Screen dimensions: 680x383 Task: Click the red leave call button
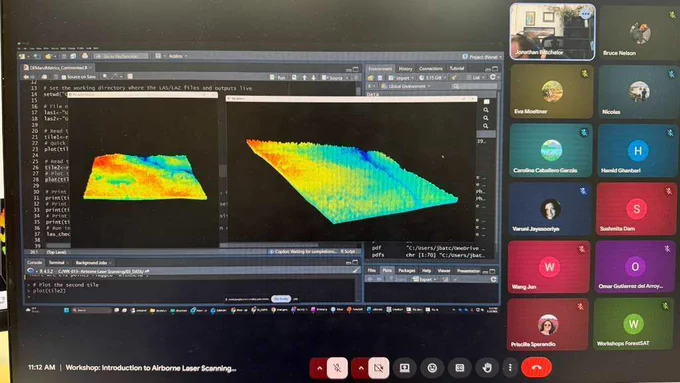[x=536, y=367]
